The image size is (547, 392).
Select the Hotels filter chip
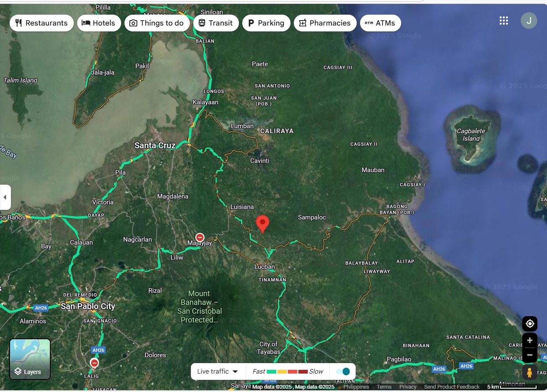(x=99, y=23)
